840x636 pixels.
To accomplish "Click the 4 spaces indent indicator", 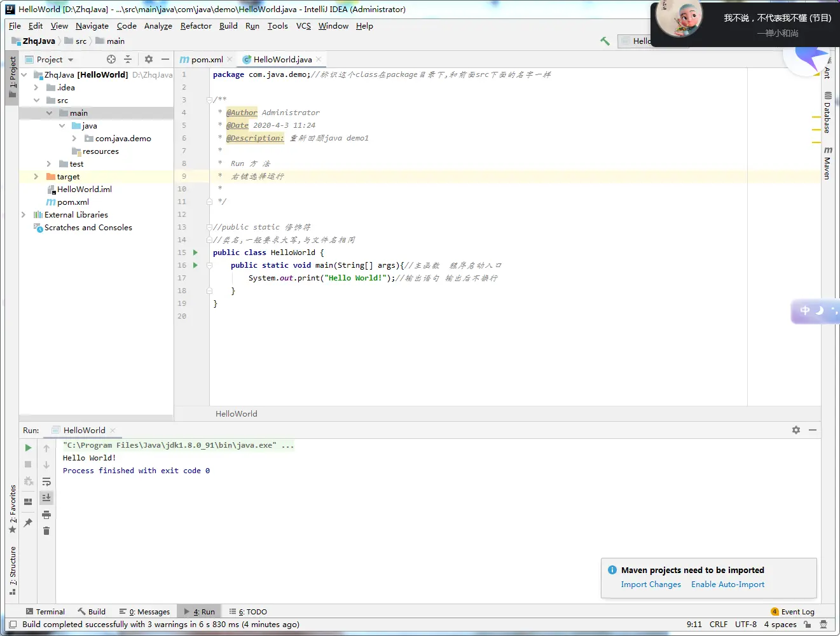I will click(780, 625).
